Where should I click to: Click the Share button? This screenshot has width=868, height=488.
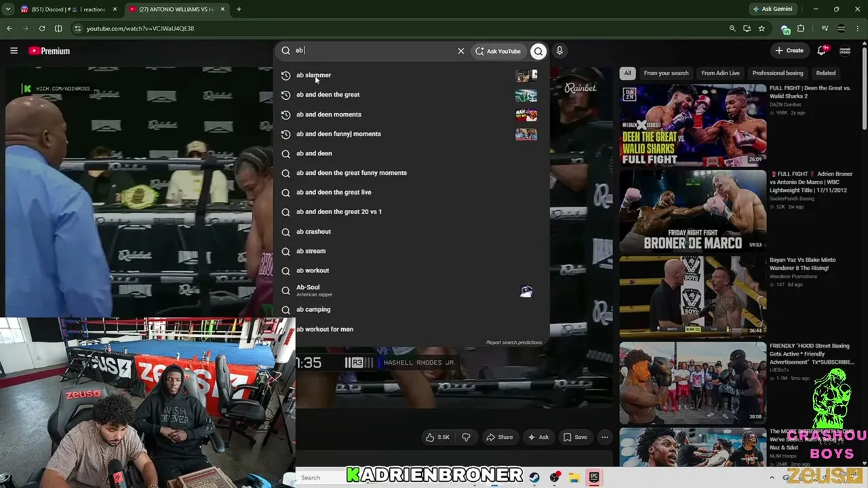click(x=499, y=437)
